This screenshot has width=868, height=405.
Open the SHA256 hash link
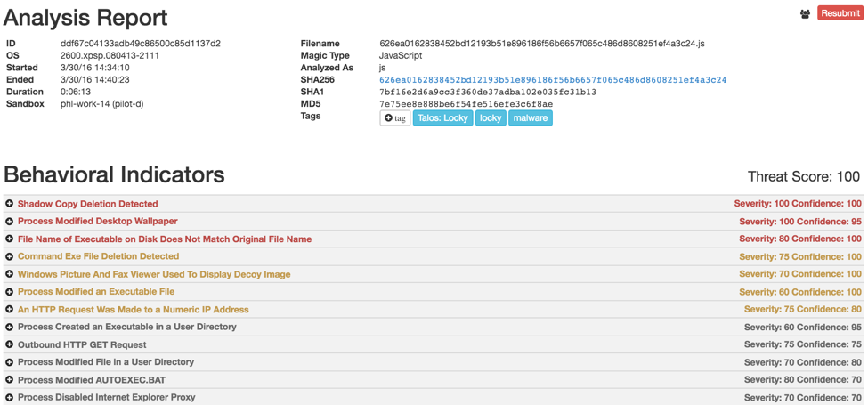pos(552,80)
